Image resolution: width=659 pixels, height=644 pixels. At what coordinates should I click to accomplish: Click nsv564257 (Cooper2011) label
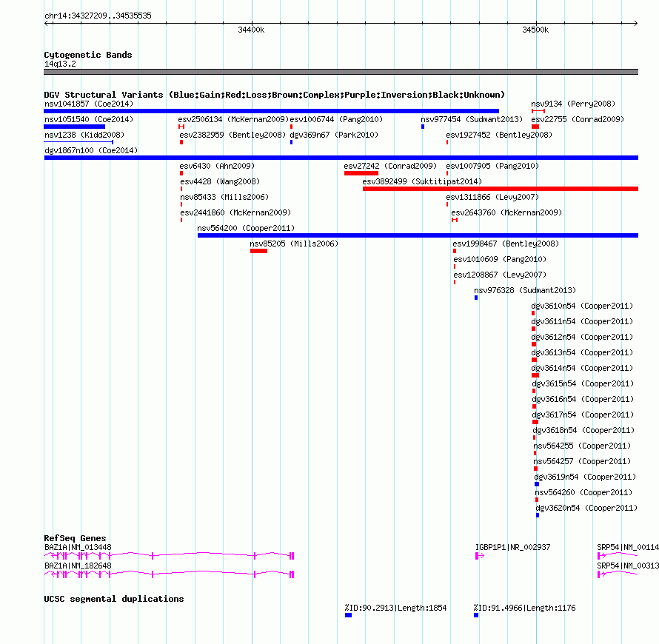[582, 461]
